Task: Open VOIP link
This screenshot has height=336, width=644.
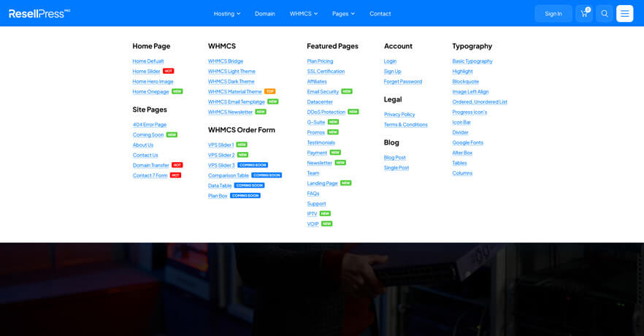Action: (313, 224)
